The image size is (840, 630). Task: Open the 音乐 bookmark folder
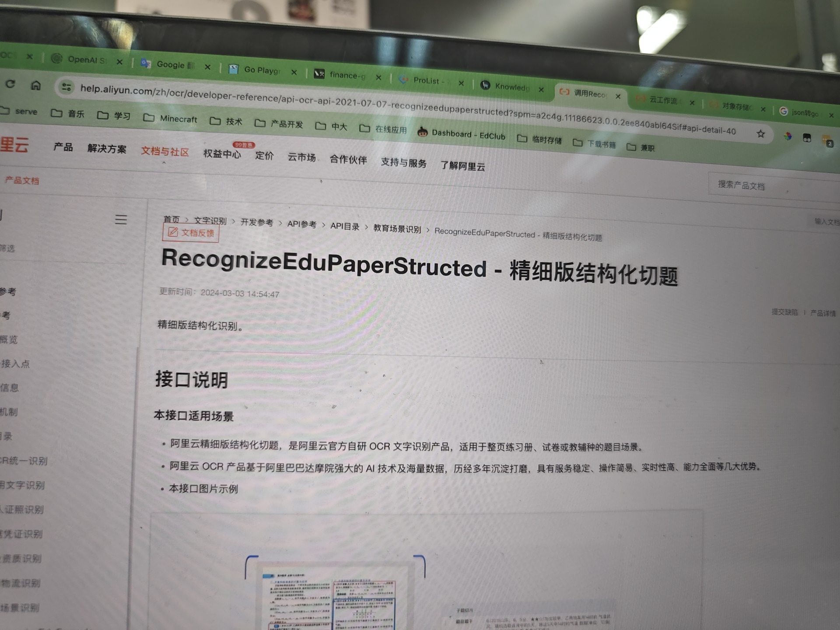point(68,114)
